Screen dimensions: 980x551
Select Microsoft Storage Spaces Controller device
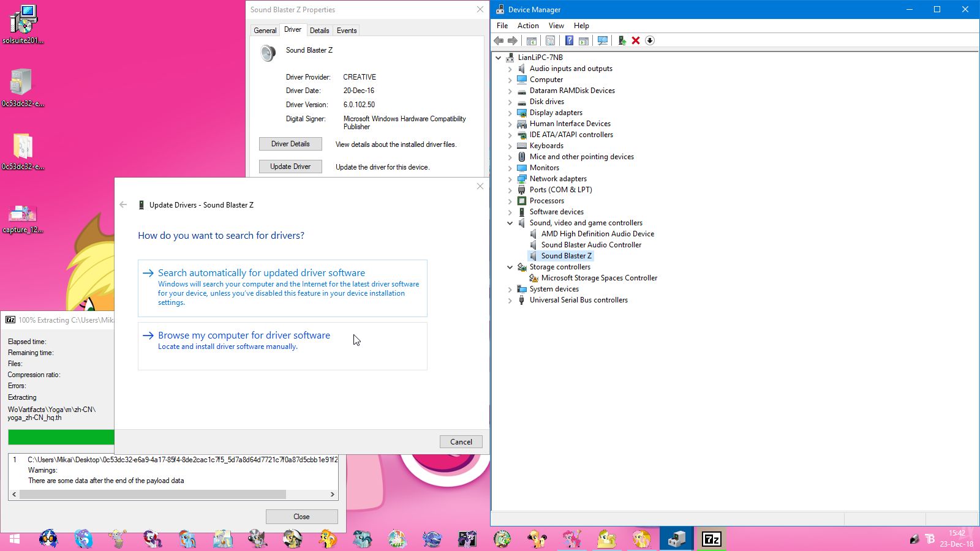[x=599, y=278]
